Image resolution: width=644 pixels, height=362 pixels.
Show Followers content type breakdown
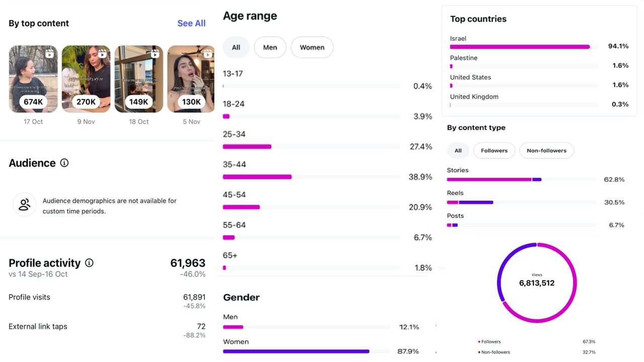tap(494, 150)
